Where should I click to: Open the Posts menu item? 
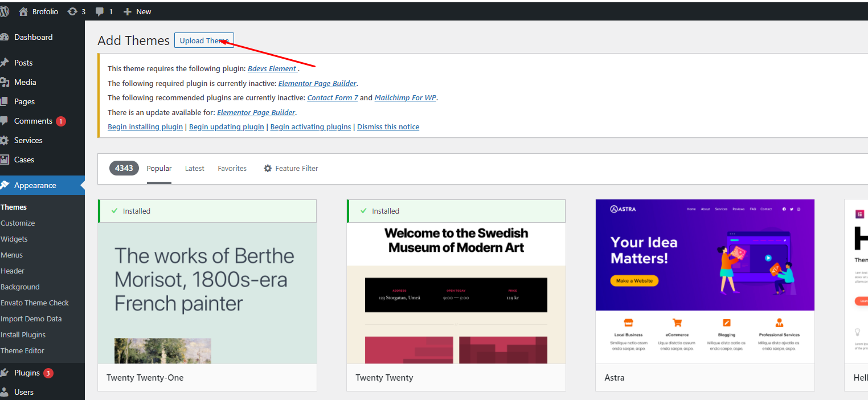coord(23,63)
